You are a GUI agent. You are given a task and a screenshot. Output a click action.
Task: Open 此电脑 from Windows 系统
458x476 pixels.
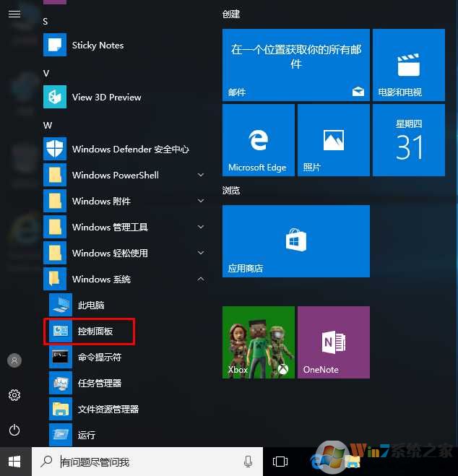(x=90, y=306)
